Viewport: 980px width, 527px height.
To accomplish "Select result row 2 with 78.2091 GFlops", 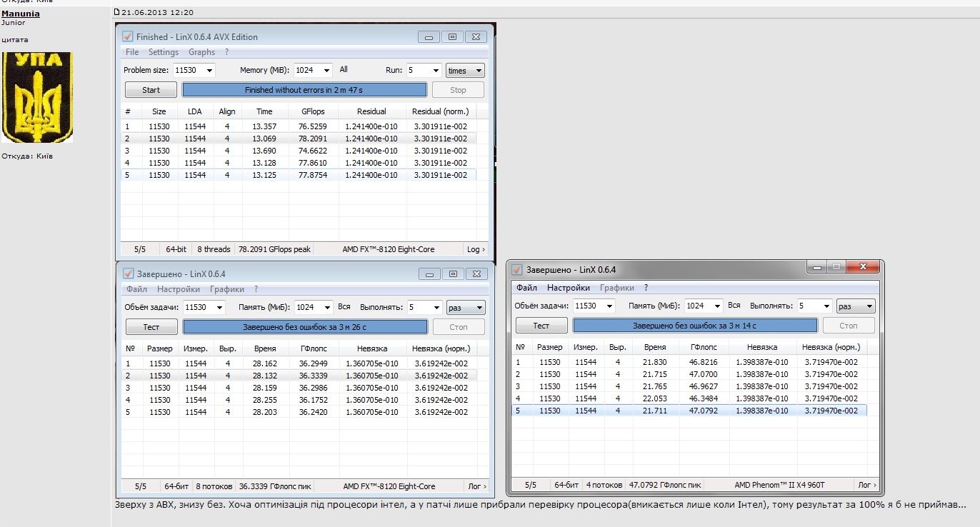I will coord(299,139).
